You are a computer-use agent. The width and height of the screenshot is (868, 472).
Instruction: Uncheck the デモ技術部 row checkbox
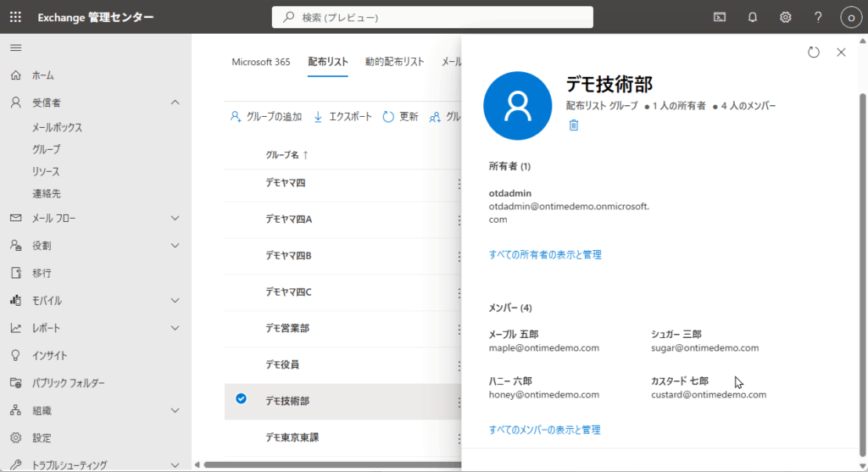pos(242,399)
